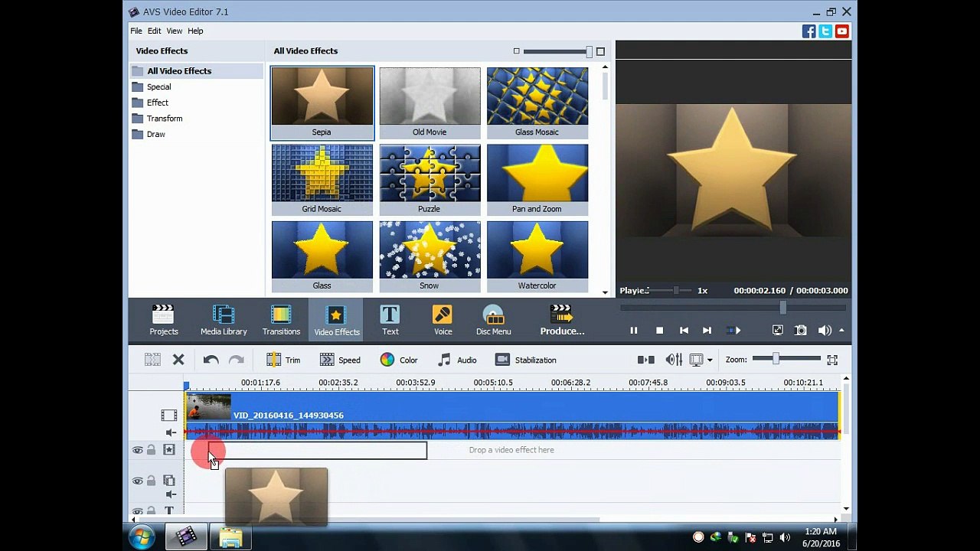This screenshot has height=551, width=980.
Task: Go to the previous frame
Action: click(684, 331)
